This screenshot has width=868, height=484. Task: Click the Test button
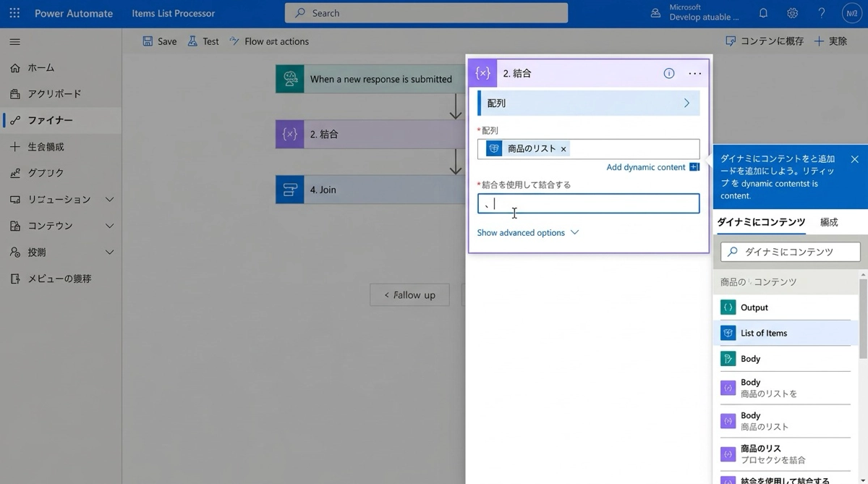click(203, 41)
